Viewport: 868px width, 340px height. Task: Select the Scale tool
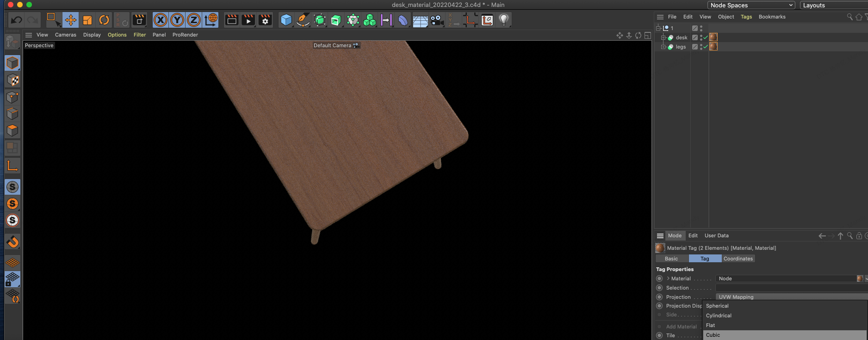click(x=87, y=20)
